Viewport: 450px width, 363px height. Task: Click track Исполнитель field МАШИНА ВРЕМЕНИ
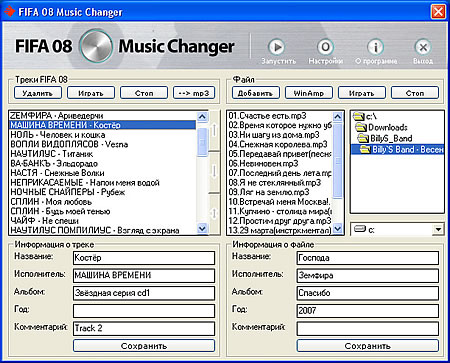(x=144, y=275)
